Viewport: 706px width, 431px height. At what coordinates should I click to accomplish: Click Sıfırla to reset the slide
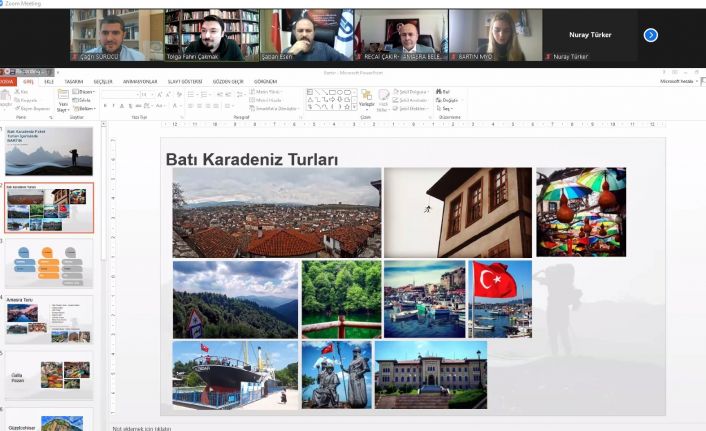point(81,100)
